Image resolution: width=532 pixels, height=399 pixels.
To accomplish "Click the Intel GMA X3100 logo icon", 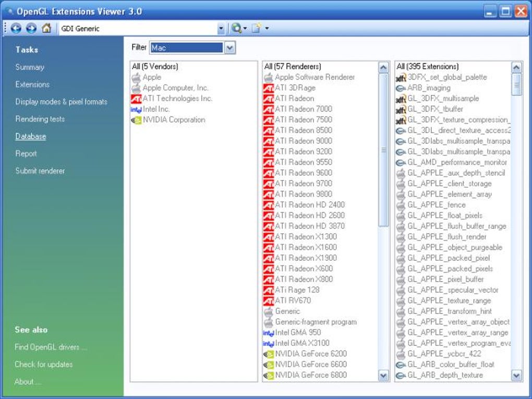I will click(269, 344).
